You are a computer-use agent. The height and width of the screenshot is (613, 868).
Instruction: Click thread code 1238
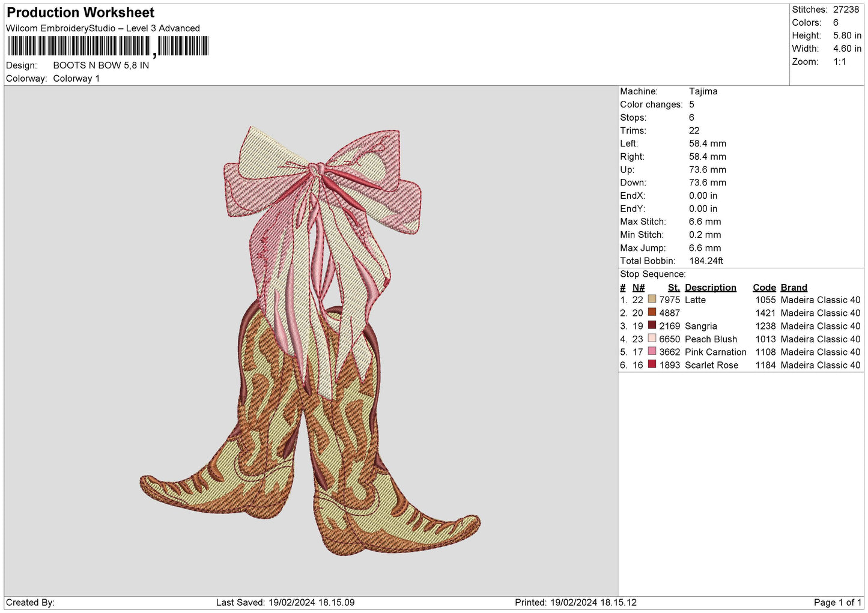tap(765, 327)
